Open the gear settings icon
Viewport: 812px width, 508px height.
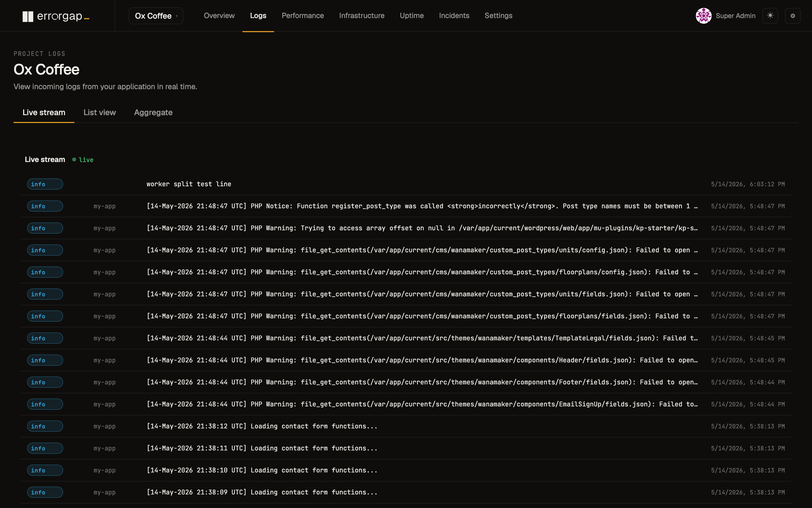tap(793, 16)
